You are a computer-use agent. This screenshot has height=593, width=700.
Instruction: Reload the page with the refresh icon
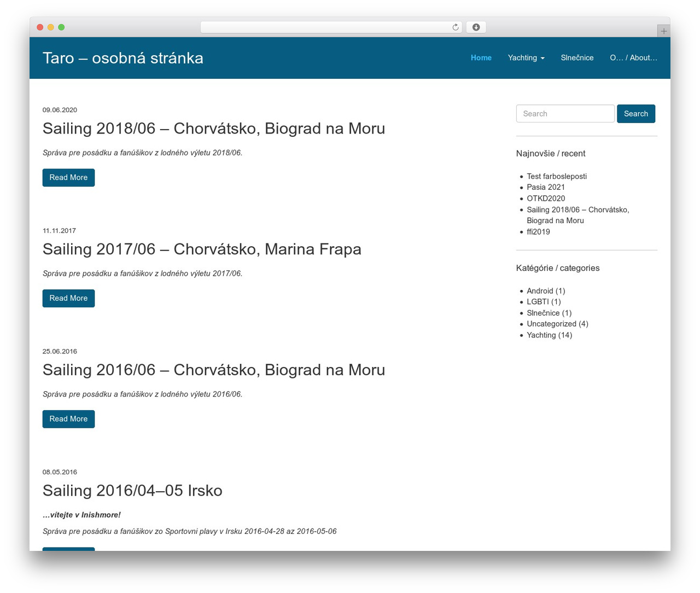(x=456, y=27)
